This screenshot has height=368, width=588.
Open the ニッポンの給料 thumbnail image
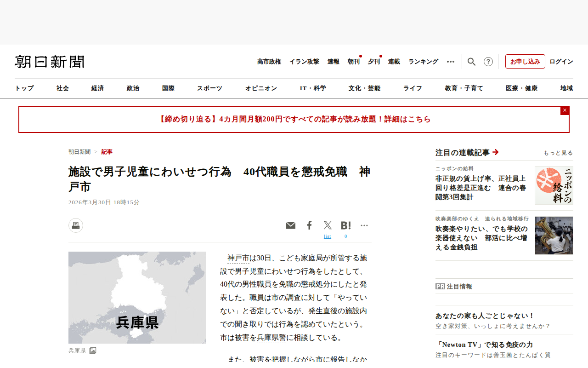pos(554,185)
